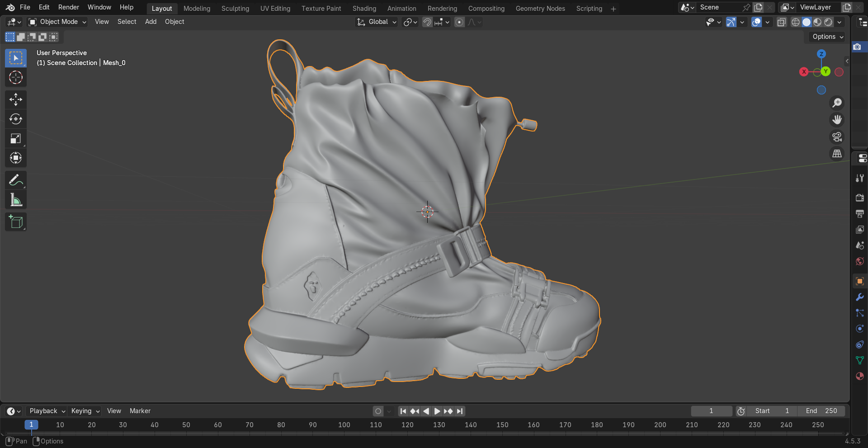The height and width of the screenshot is (448, 868).
Task: Select the Add Cube tool
Action: (x=15, y=222)
